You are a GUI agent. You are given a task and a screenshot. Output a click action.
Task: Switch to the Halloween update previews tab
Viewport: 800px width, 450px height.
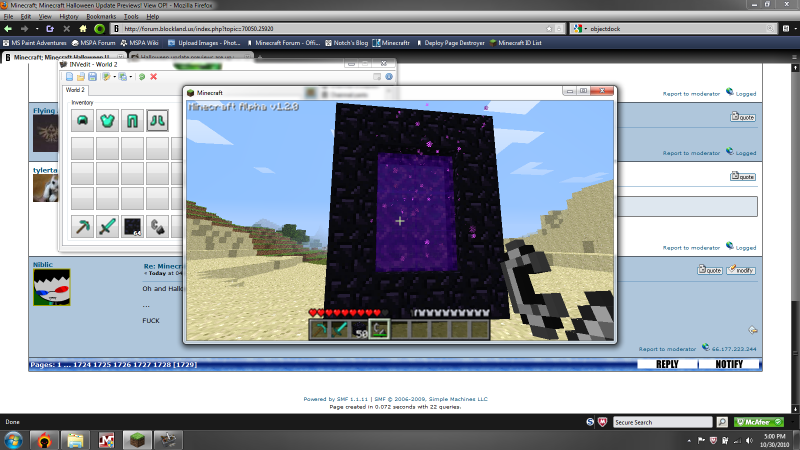tap(190, 57)
